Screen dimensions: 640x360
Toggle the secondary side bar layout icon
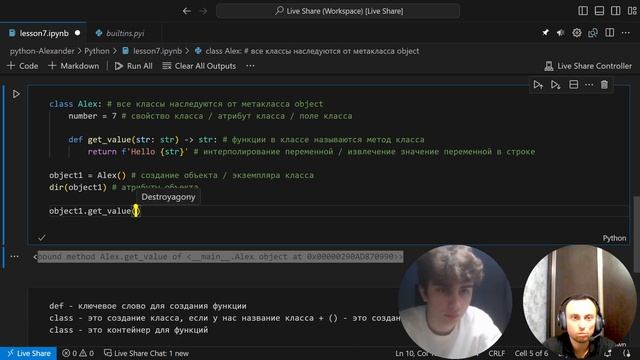click(x=616, y=11)
